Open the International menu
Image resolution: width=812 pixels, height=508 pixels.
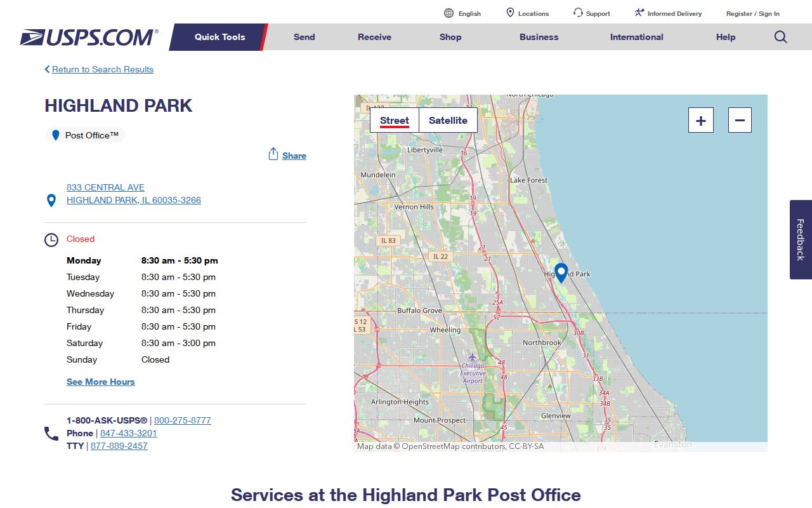tap(637, 37)
